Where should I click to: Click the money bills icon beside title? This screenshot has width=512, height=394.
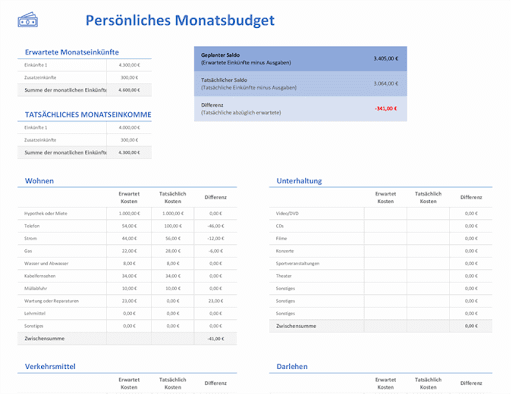28,20
